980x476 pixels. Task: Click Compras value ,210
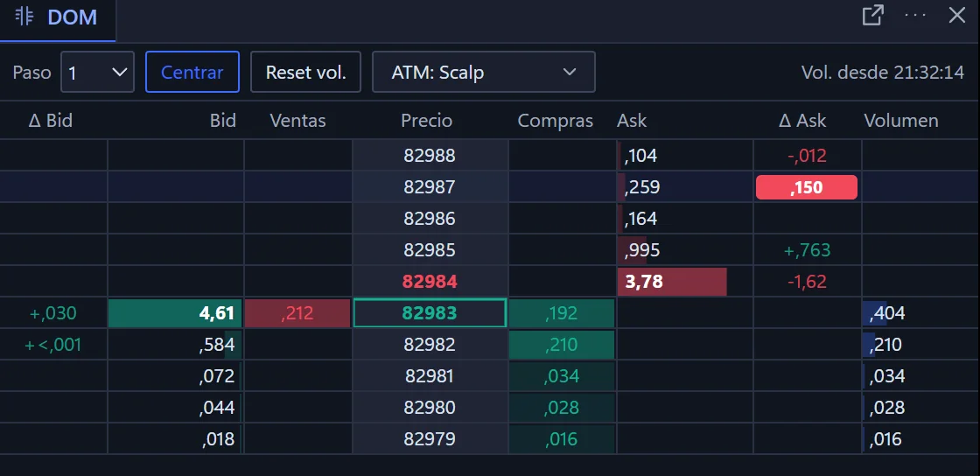point(561,345)
